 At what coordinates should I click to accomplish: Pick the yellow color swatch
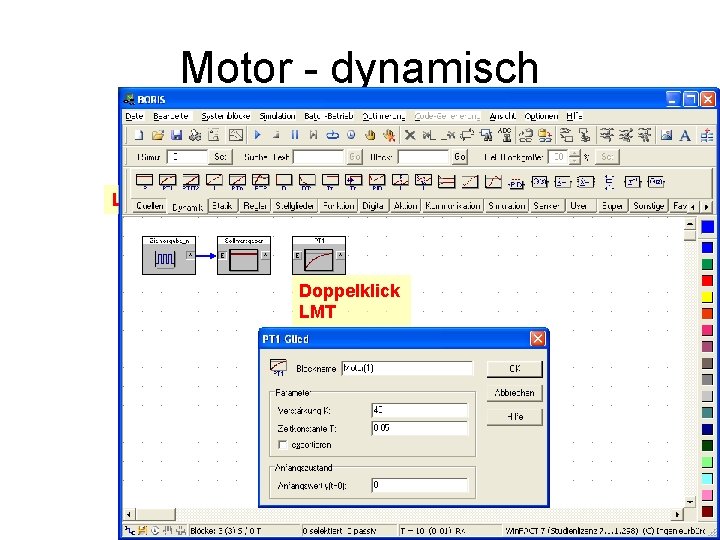click(x=707, y=297)
